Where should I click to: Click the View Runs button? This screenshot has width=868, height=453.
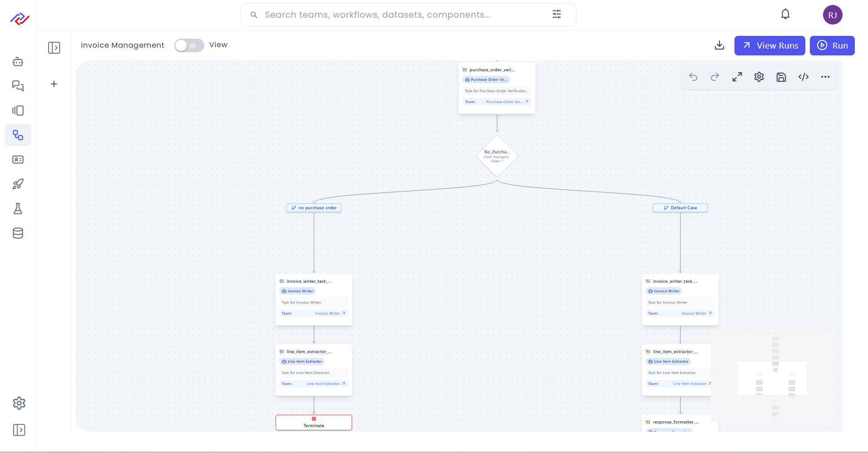(x=769, y=46)
